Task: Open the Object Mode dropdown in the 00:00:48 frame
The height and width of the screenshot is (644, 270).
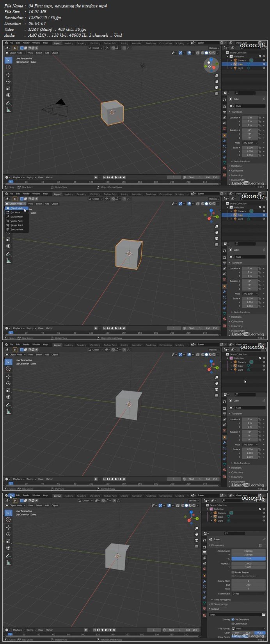Action: point(15,53)
